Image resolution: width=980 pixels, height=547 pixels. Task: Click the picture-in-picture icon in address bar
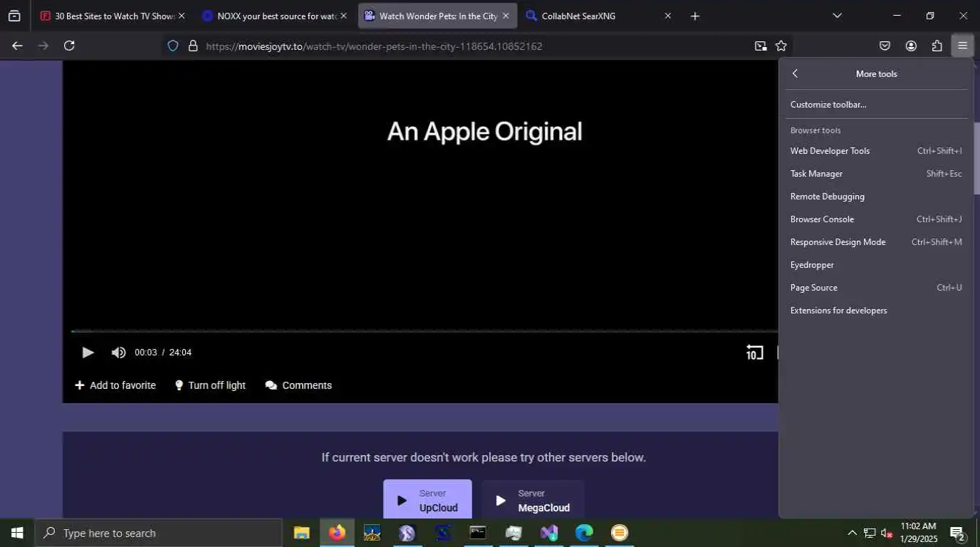coord(761,46)
